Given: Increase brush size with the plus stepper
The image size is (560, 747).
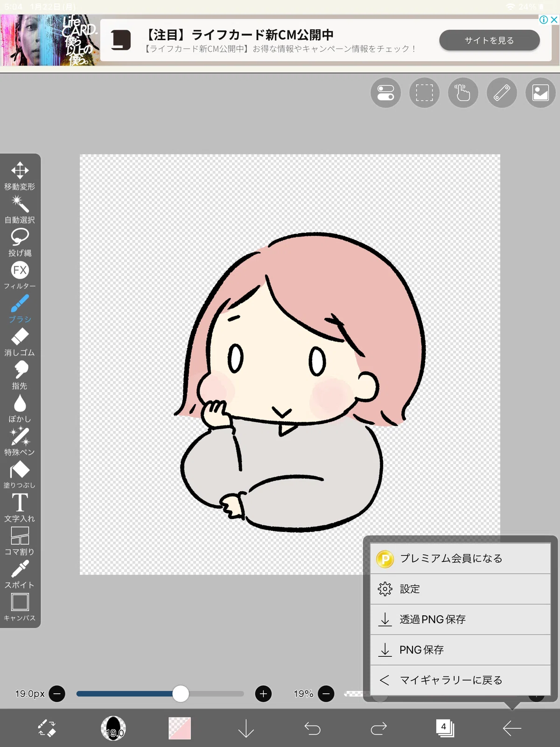Looking at the screenshot, I should [263, 694].
